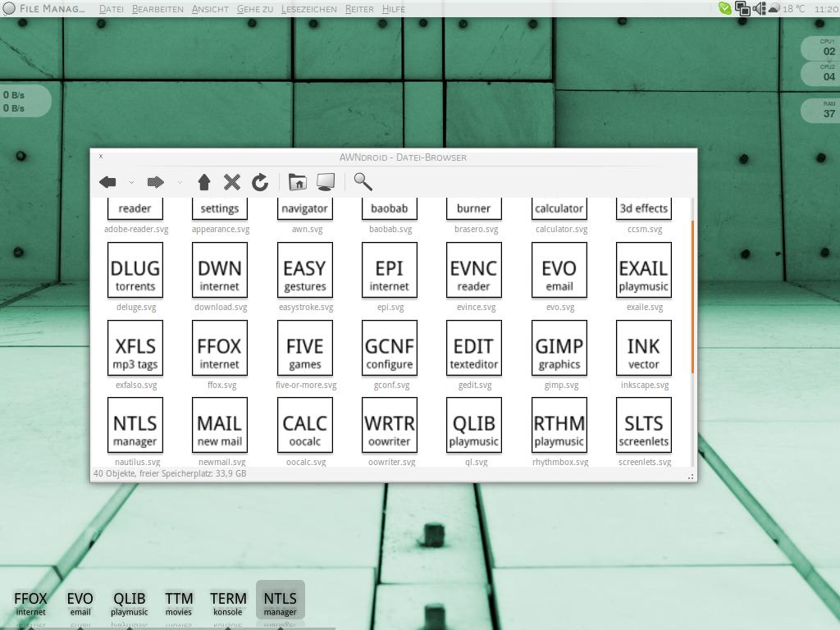The image size is (840, 630).
Task: Stop loading with the X toolbar icon
Action: pos(232,182)
